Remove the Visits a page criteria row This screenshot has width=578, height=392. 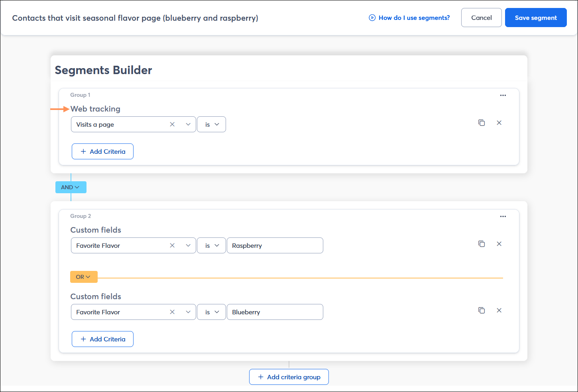coord(499,123)
